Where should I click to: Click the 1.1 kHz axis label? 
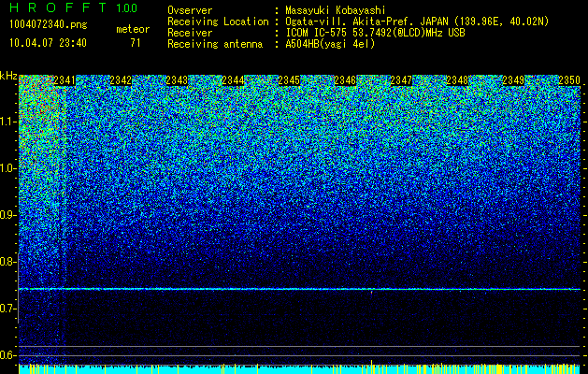pos(7,122)
